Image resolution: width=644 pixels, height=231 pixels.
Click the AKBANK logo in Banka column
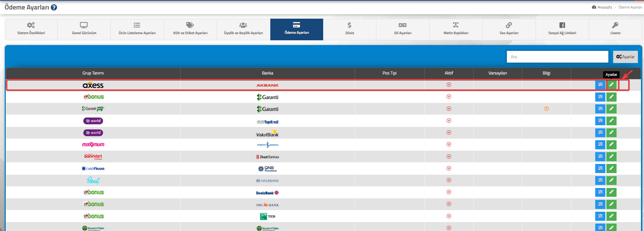(x=268, y=85)
